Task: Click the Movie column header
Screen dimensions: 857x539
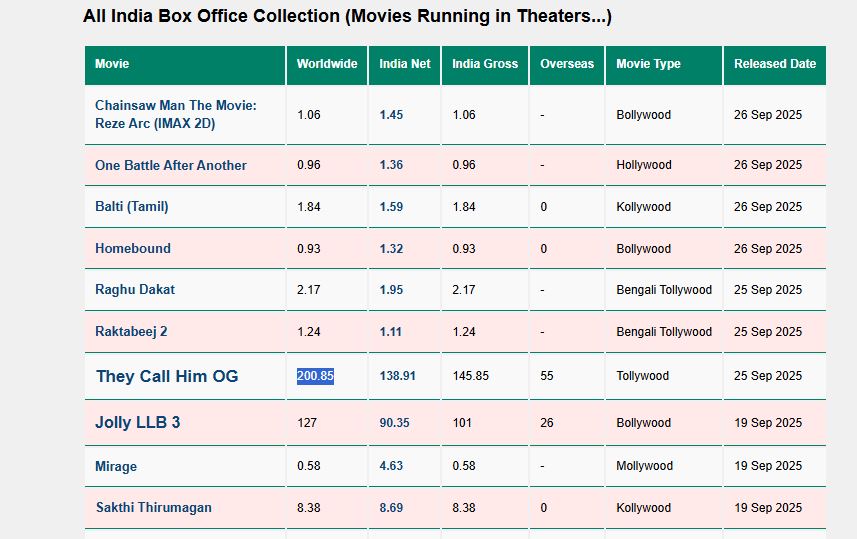Action: 112,64
